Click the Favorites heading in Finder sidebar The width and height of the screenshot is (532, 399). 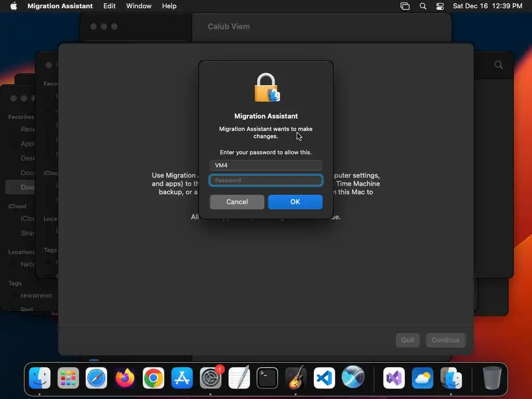[x=21, y=117]
